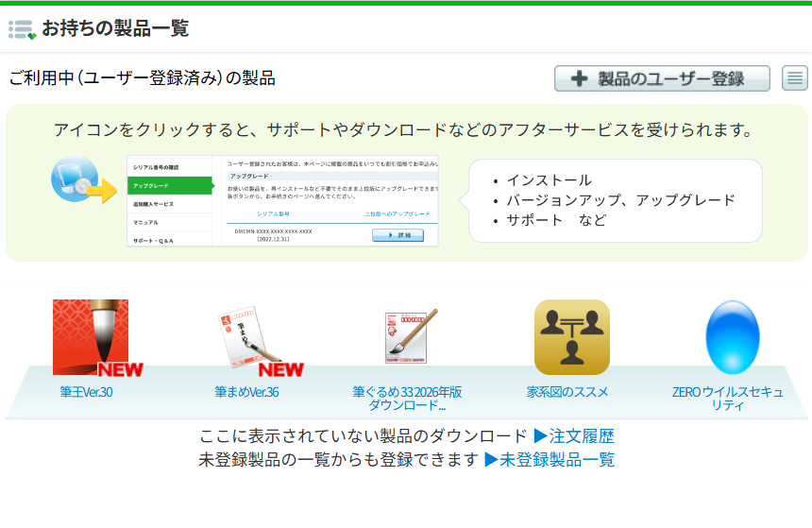This screenshot has width=812, height=528.
Task: Open the ZERO ウイルスセキュリティ text link
Action: click(x=727, y=399)
